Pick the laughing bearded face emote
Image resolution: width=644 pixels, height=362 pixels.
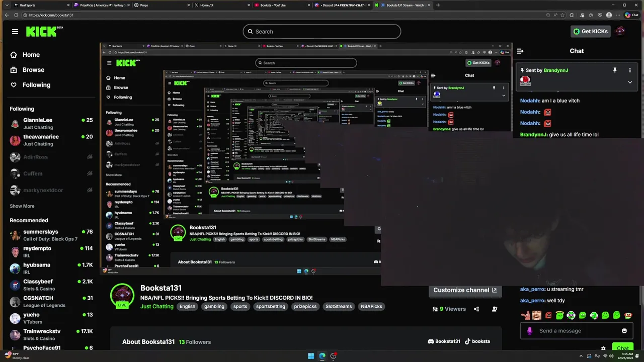[x=537, y=316]
